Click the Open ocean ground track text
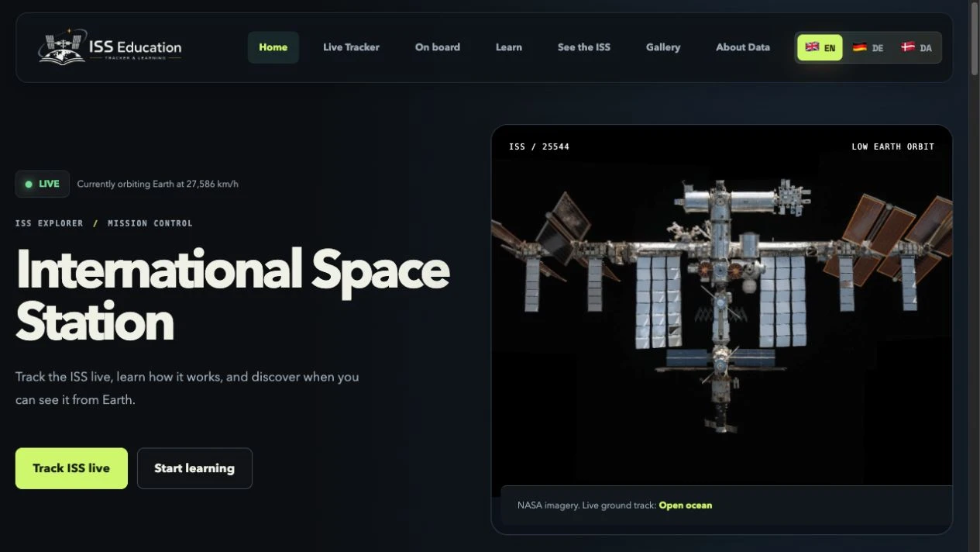The width and height of the screenshot is (980, 552). coord(685,505)
